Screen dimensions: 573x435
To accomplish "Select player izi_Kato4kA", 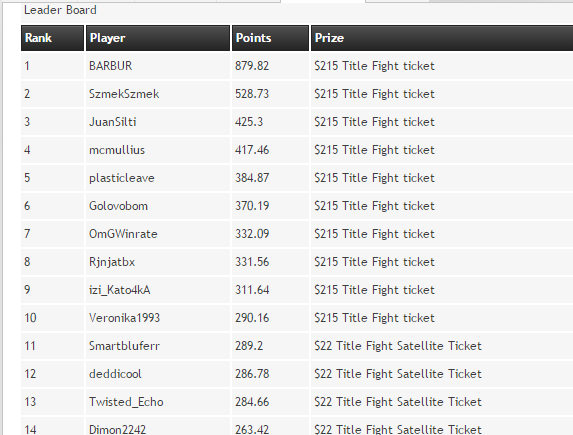I will (119, 290).
